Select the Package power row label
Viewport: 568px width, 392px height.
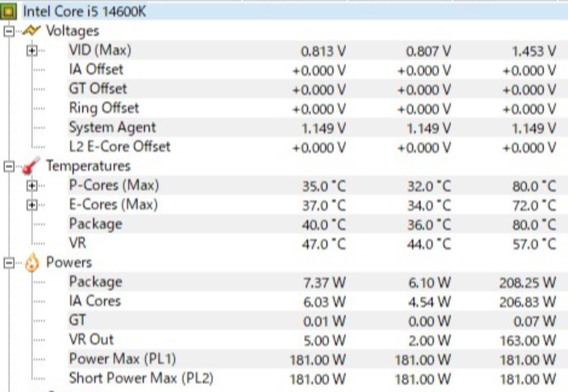pos(95,282)
